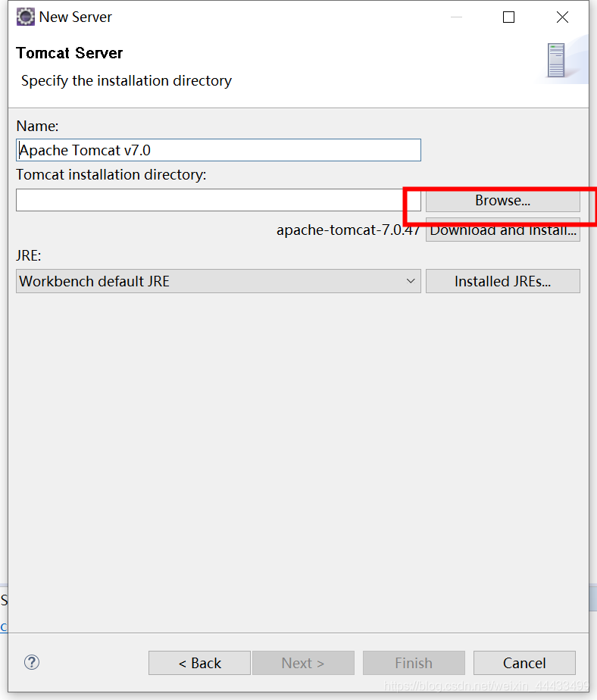The image size is (597, 700).
Task: Click the Name: label
Action: tap(38, 127)
